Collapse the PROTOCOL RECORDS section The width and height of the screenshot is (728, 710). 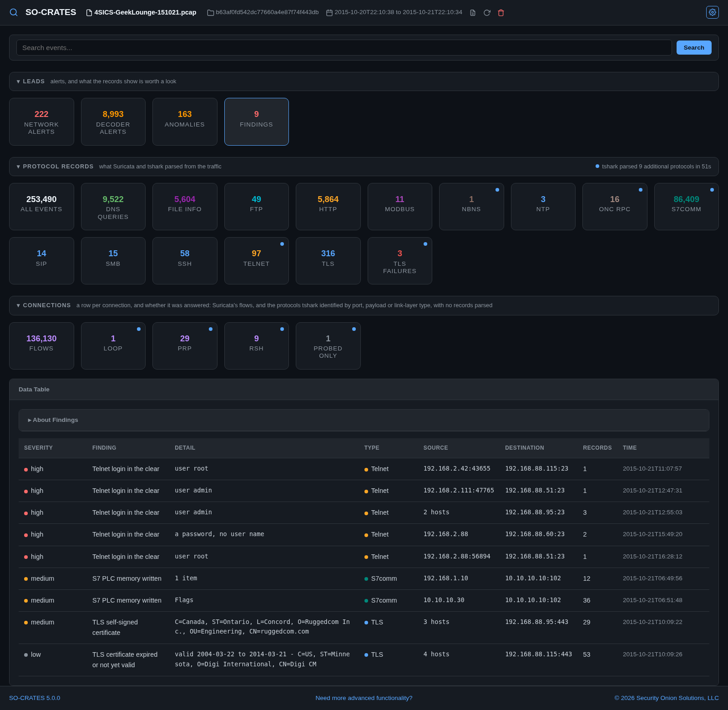coord(364,167)
